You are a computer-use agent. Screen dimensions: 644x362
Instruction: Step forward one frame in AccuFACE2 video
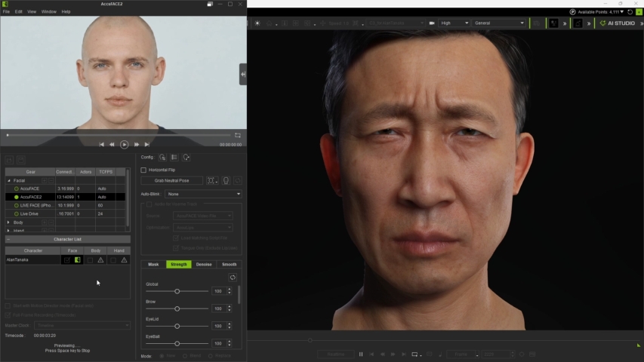pos(137,145)
